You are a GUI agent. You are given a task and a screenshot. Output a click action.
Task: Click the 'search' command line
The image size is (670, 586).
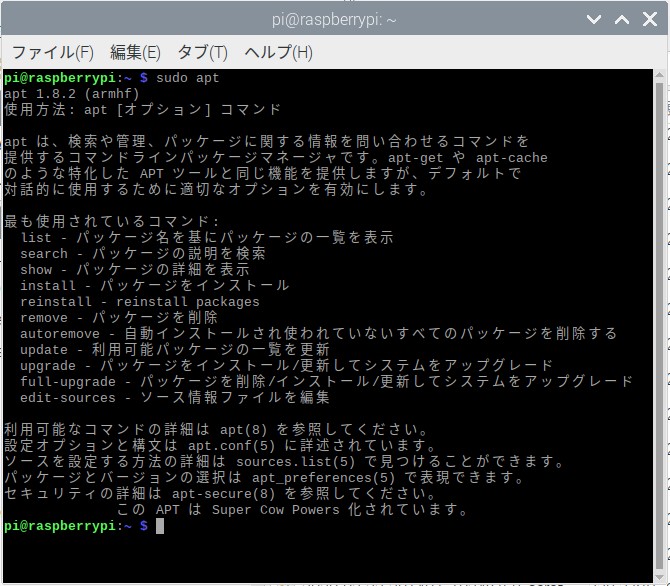(143, 253)
